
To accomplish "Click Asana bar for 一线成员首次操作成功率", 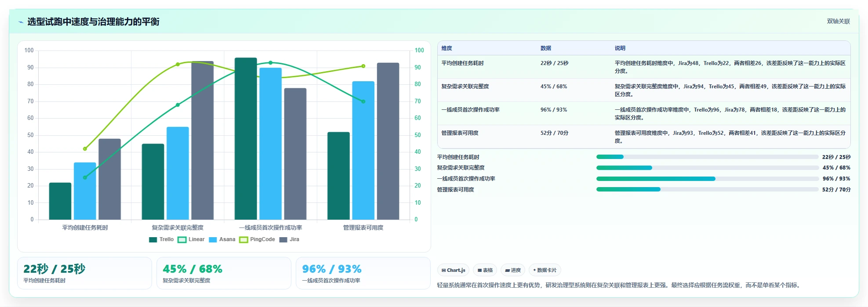I will click(x=270, y=144).
